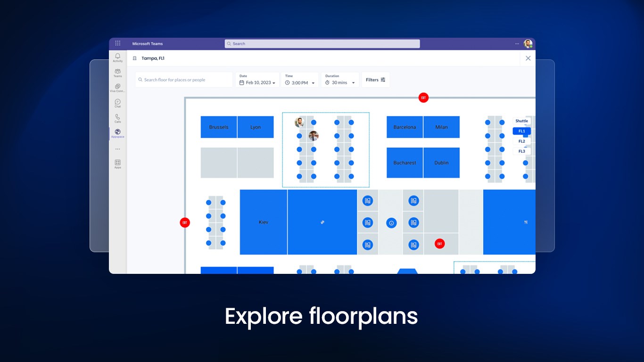Viewport: 644px width, 362px height.
Task: Open the Duration dropdown 30 mins
Action: coord(340,80)
